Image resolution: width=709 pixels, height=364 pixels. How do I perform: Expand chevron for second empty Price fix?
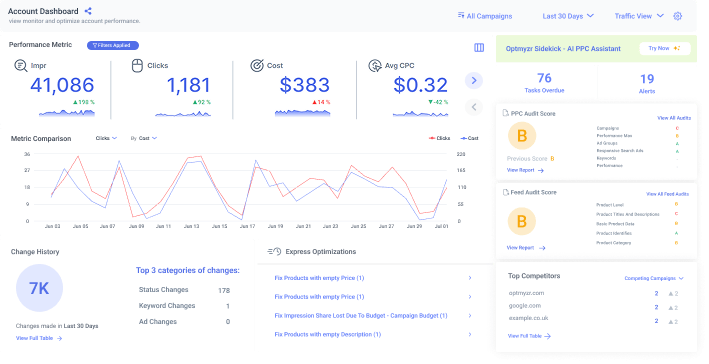(470, 297)
